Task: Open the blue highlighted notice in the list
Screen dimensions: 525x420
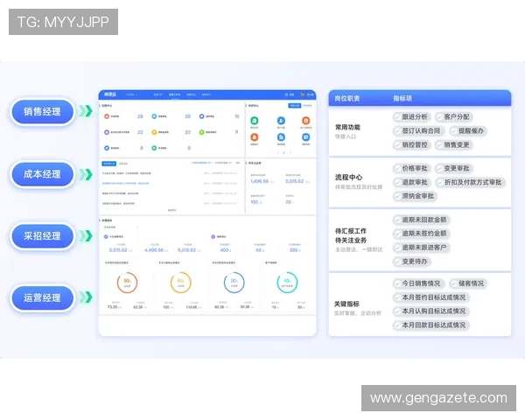Action: 125,184
